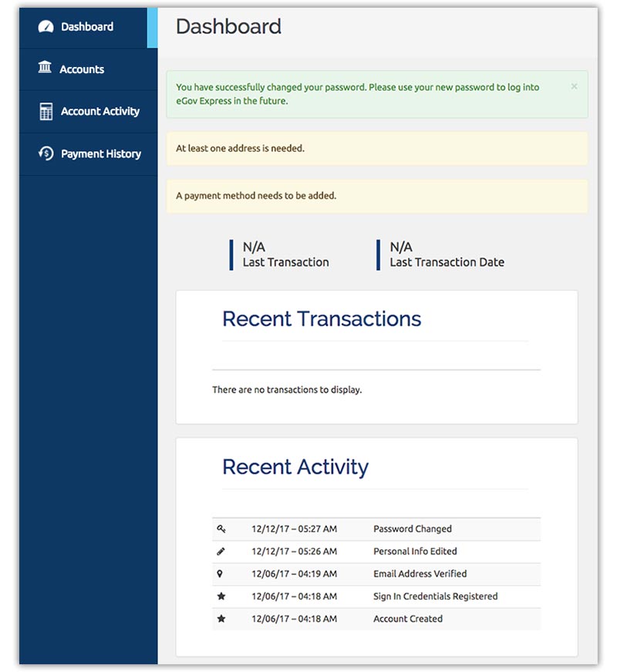Click the Dashboard gauge icon in sidebar
617x672 pixels.
pyautogui.click(x=46, y=26)
